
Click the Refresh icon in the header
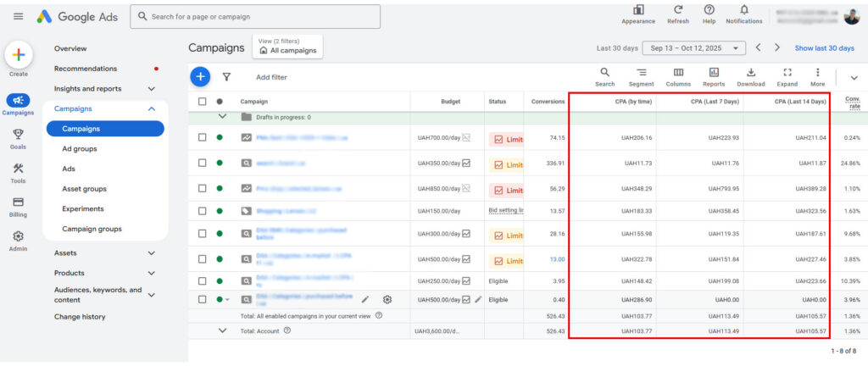pos(677,9)
